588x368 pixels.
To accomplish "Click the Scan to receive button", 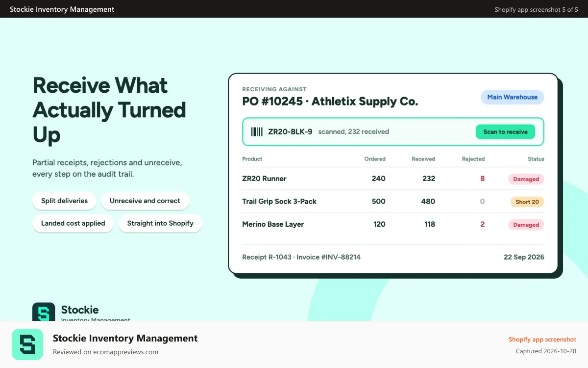I will click(505, 131).
